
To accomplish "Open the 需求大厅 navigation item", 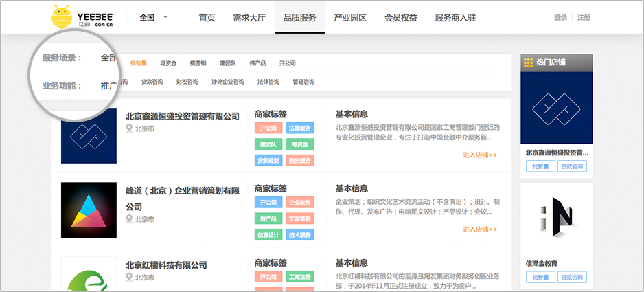I will click(249, 18).
